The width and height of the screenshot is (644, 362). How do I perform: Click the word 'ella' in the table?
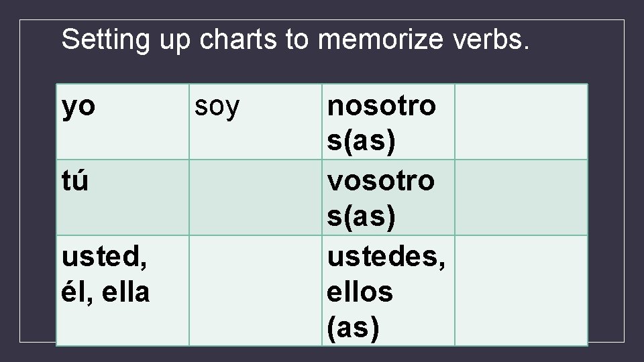pos(125,292)
